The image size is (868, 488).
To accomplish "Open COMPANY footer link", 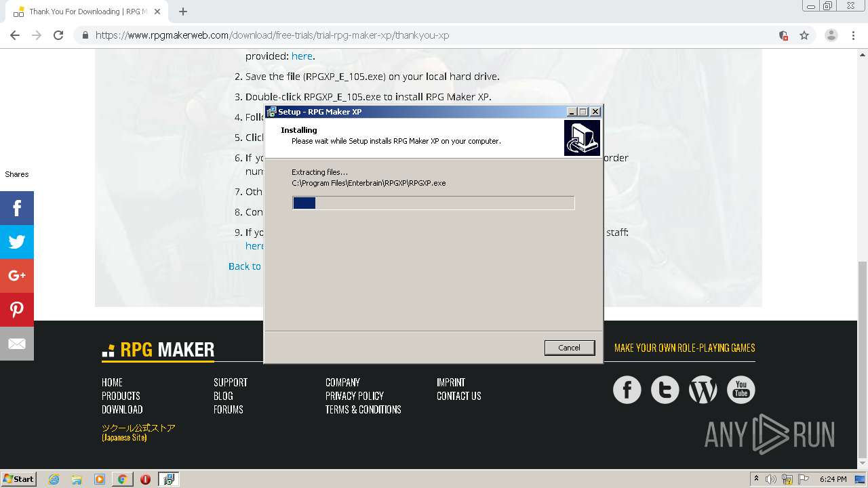I will point(342,382).
